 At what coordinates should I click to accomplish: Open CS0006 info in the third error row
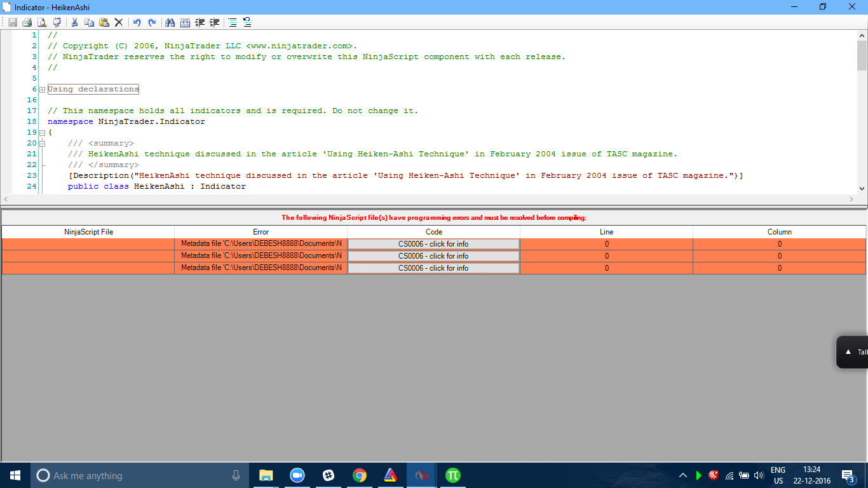[433, 268]
